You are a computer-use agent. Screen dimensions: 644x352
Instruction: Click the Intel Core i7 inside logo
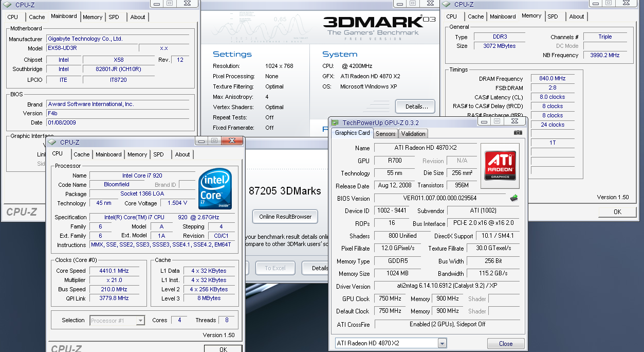pyautogui.click(x=214, y=189)
